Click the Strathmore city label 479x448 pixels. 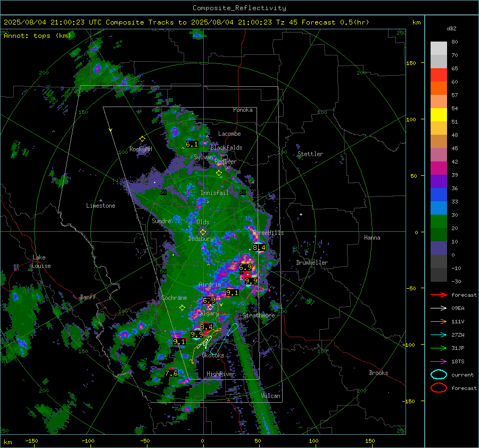259,315
